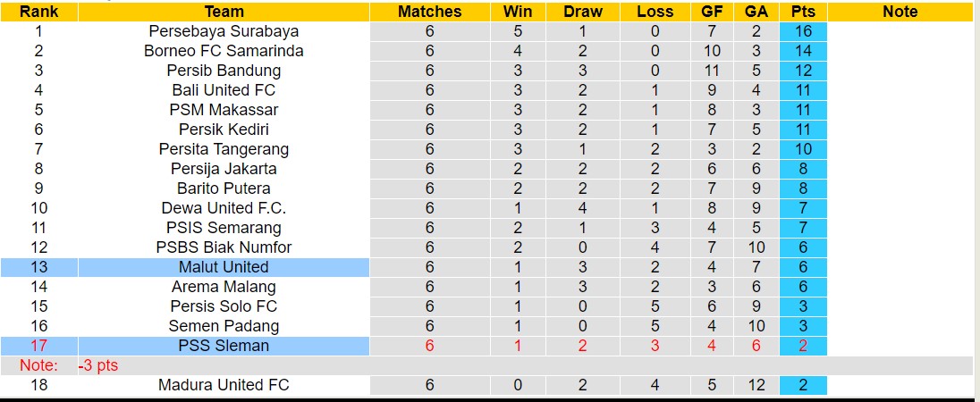Click Persebaya Surabaya's 16 points cell
Screen dimensions: 980x402
pyautogui.click(x=803, y=31)
